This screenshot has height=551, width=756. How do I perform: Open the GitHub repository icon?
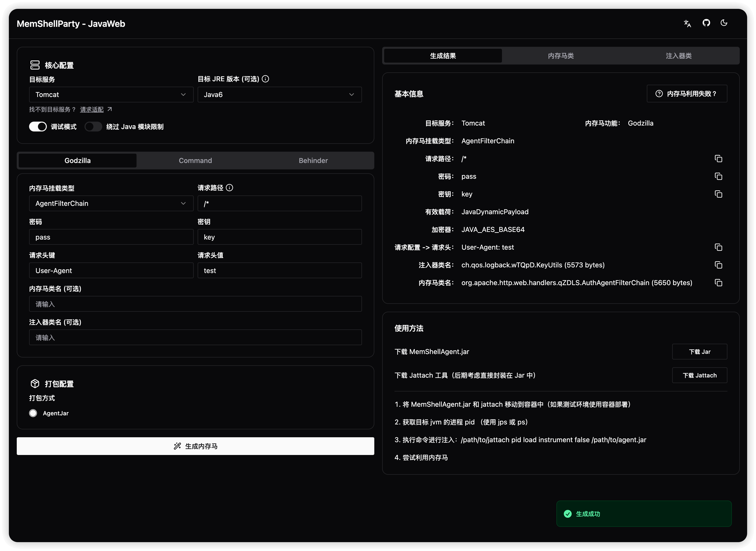point(706,23)
